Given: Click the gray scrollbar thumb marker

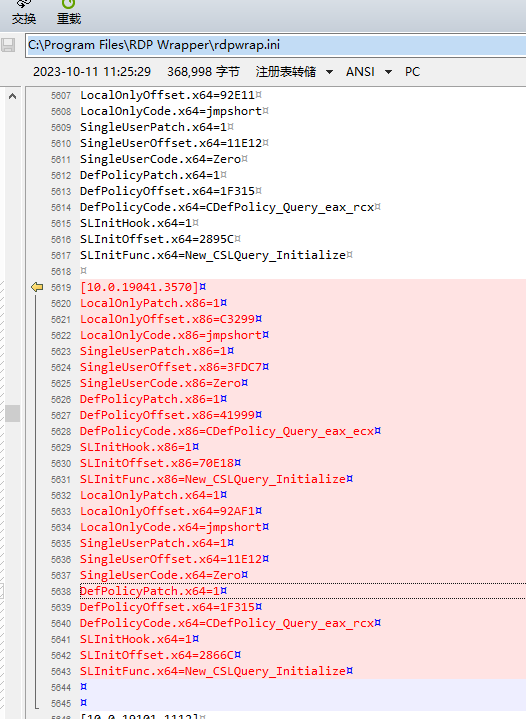Looking at the screenshot, I should pos(12,413).
